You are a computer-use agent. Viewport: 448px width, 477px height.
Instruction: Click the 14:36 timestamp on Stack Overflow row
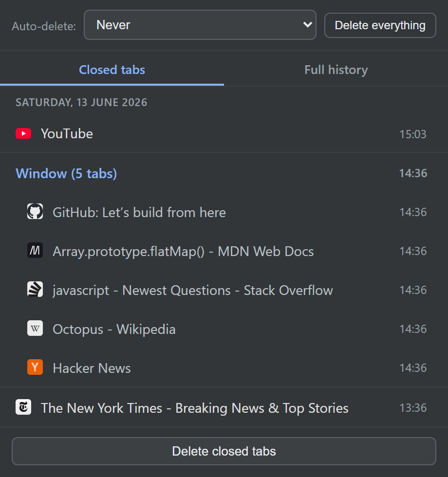tap(413, 290)
